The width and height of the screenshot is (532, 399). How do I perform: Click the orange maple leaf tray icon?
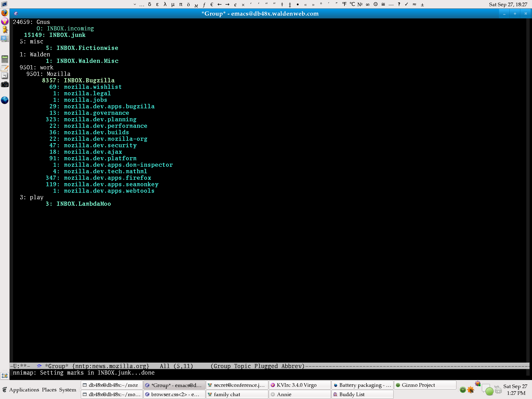(470, 390)
